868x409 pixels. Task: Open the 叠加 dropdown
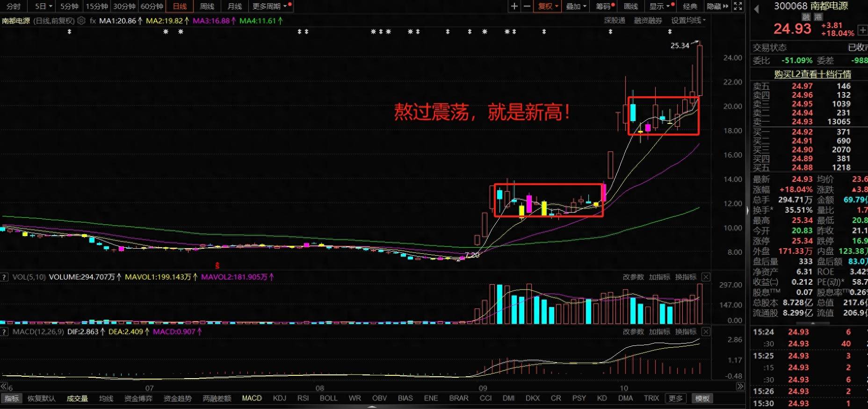point(576,6)
